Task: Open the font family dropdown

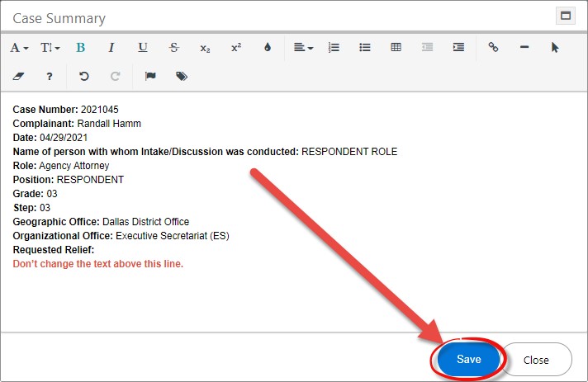Action: pyautogui.click(x=19, y=48)
